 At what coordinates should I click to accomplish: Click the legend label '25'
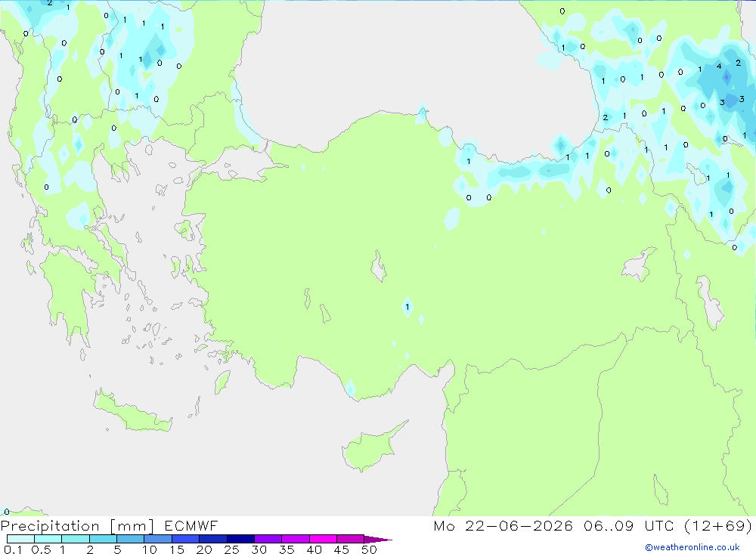231,549
